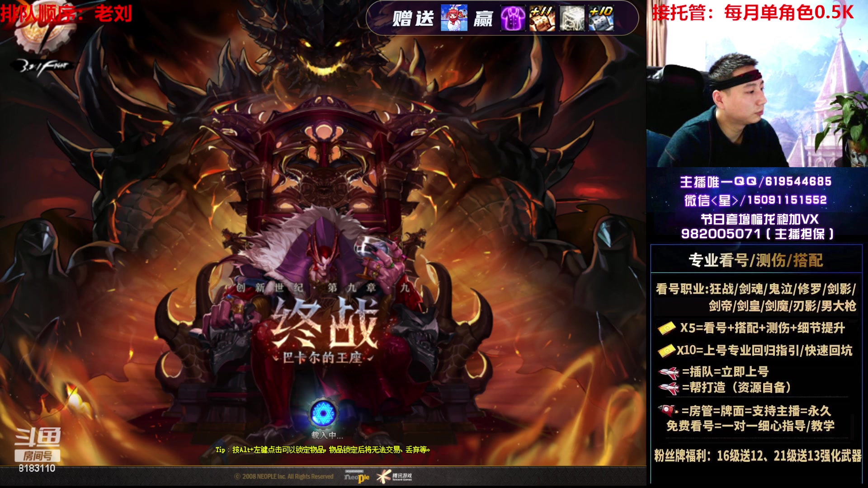Click the rocket icon beside 房管=牌面
Screen dimensions: 868x488
pyautogui.click(x=668, y=411)
